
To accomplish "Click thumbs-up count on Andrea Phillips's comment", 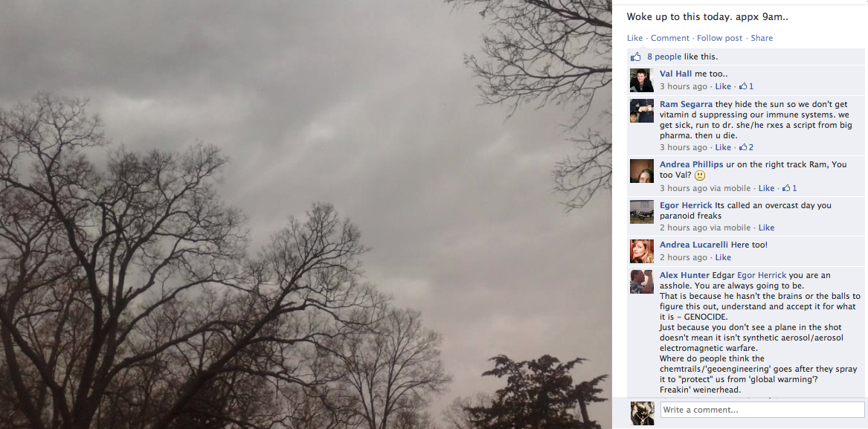I will (789, 188).
